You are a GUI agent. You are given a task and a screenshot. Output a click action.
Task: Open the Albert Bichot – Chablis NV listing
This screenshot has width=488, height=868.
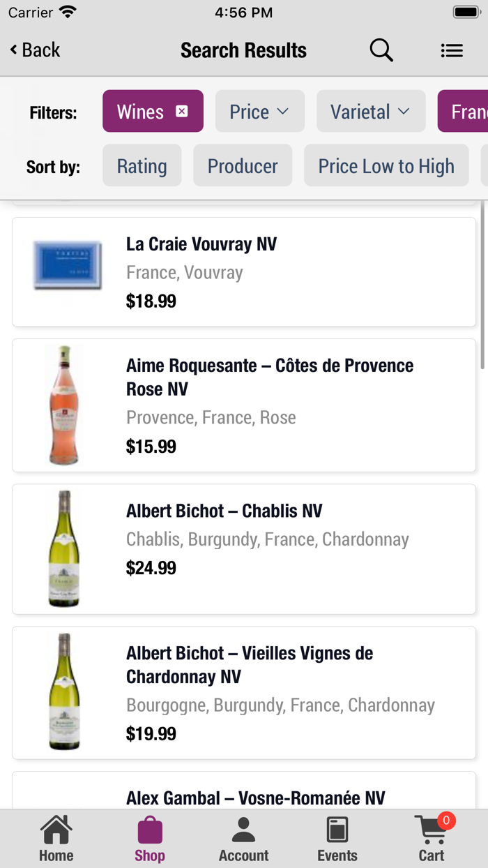[x=243, y=548]
